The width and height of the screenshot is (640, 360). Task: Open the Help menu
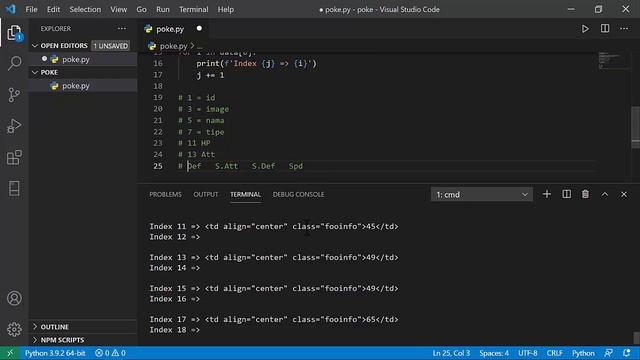click(225, 9)
